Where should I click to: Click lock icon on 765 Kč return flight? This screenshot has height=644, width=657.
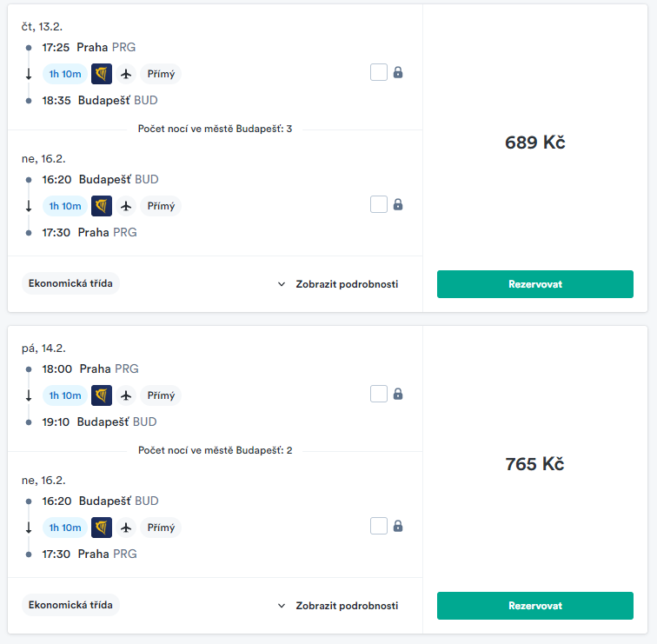[398, 526]
